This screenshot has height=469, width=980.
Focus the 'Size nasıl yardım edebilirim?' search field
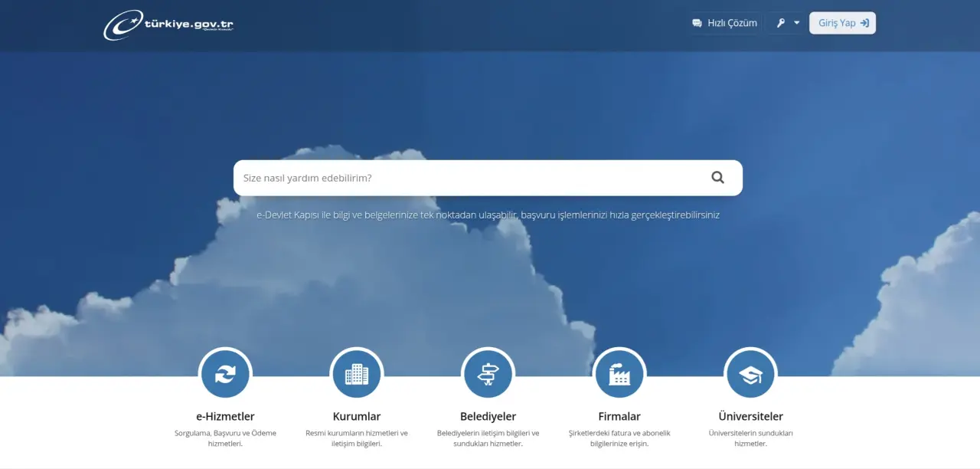pos(467,178)
